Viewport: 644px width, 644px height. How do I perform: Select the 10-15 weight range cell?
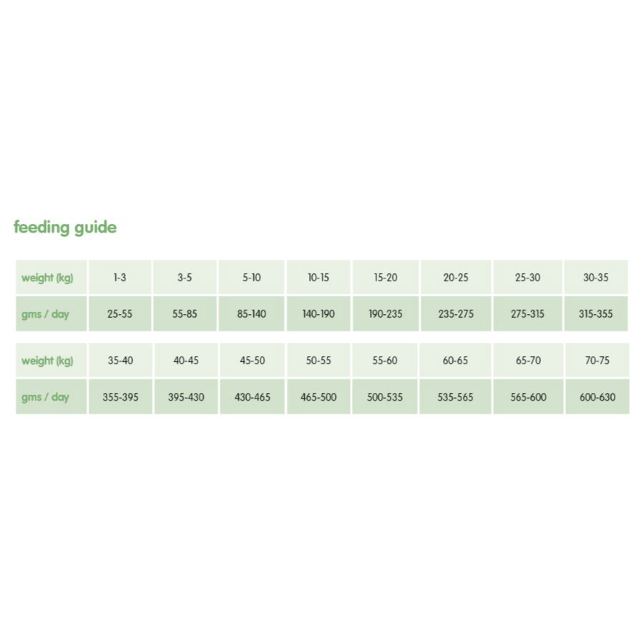318,278
